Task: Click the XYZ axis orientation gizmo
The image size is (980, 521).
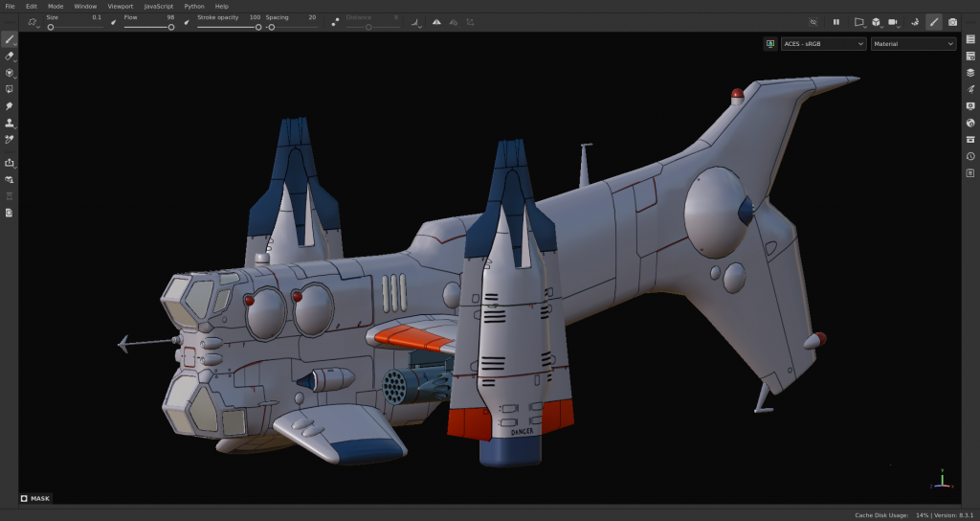Action: click(x=942, y=480)
